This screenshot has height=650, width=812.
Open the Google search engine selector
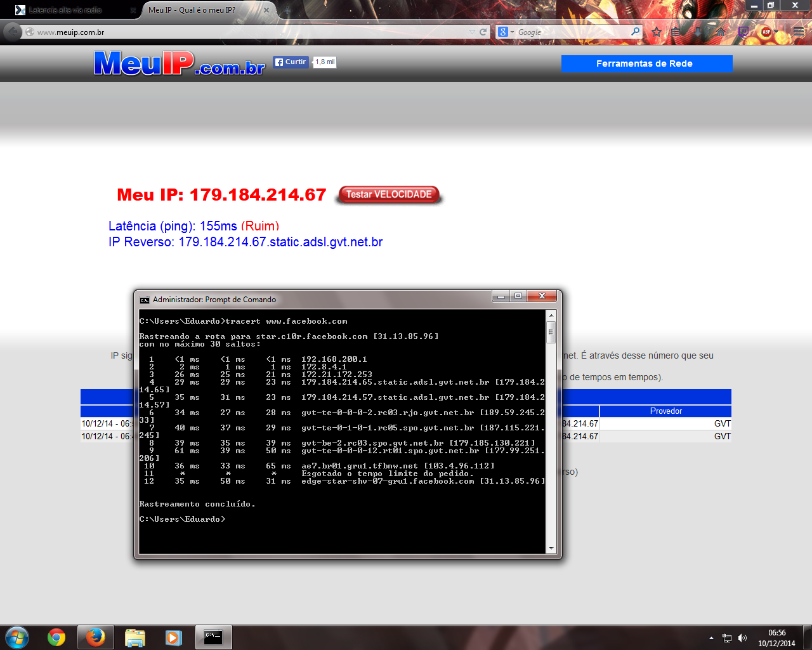click(x=506, y=32)
